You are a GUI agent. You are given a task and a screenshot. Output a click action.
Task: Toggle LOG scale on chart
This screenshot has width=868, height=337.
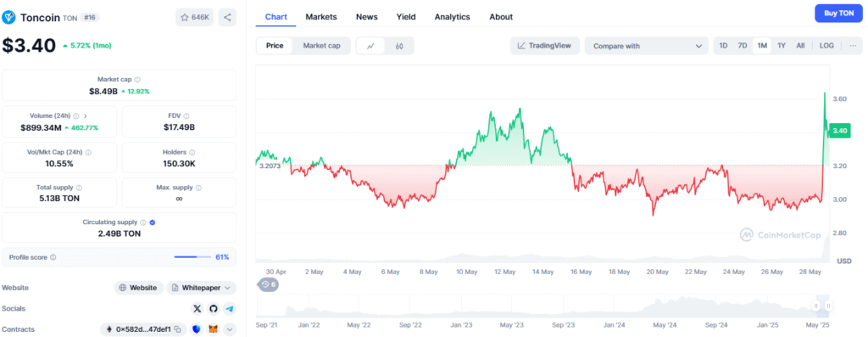pyautogui.click(x=826, y=46)
